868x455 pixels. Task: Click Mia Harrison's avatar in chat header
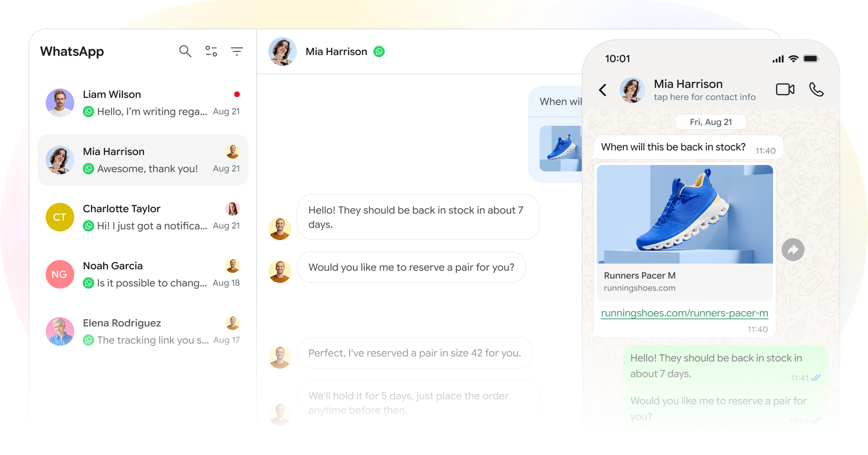(x=283, y=52)
